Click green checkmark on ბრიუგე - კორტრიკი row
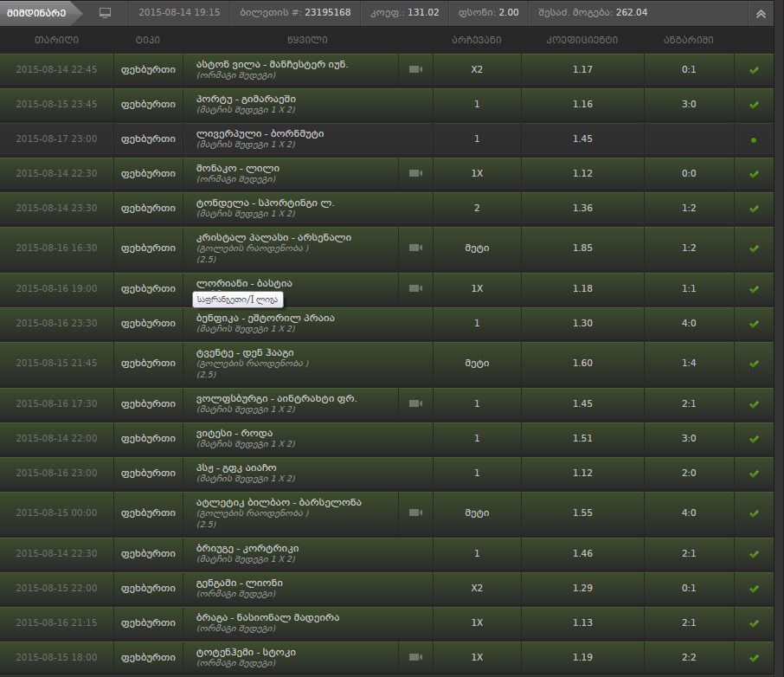Screen dimensions: 784x677 tap(754, 554)
